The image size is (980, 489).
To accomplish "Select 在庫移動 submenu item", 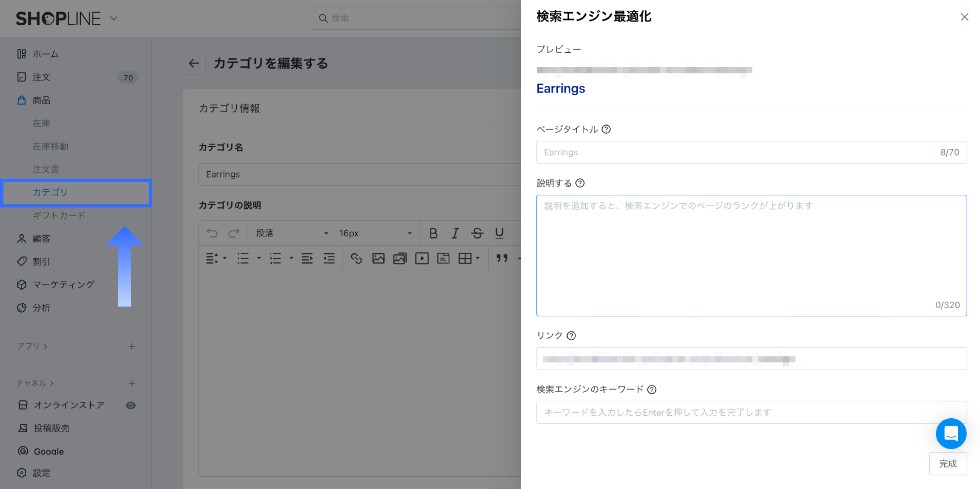I will (x=50, y=146).
